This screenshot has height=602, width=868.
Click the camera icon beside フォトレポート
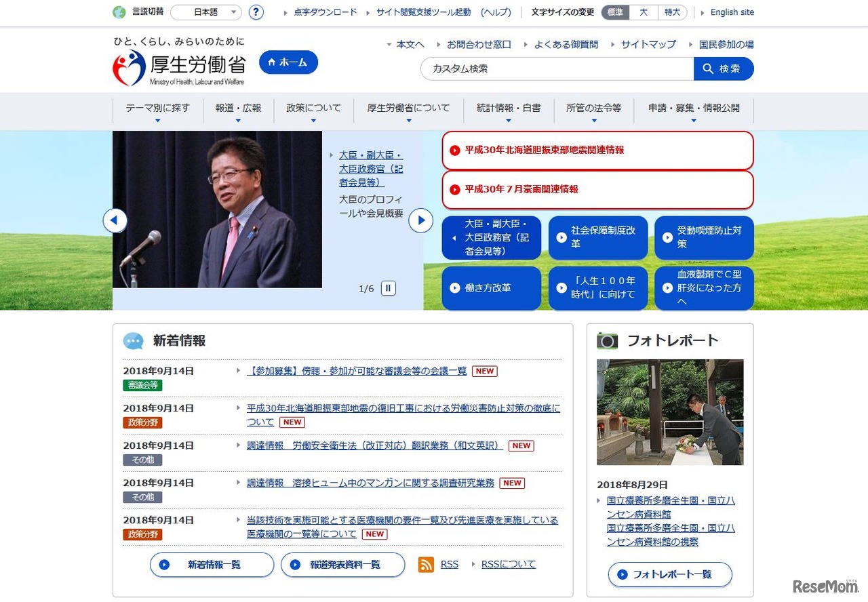pyautogui.click(x=608, y=340)
